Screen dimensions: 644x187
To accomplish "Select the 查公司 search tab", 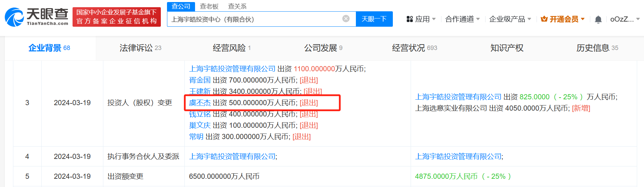I will click(x=181, y=6).
